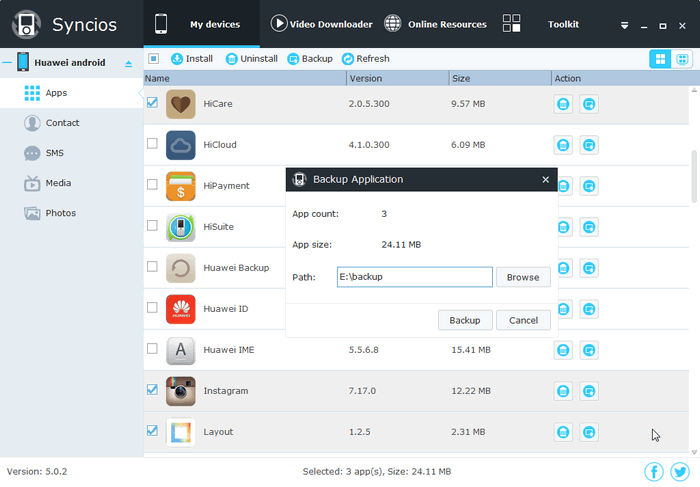This screenshot has height=487, width=700.
Task: Uncheck the HiCare checkbox
Action: pos(152,103)
